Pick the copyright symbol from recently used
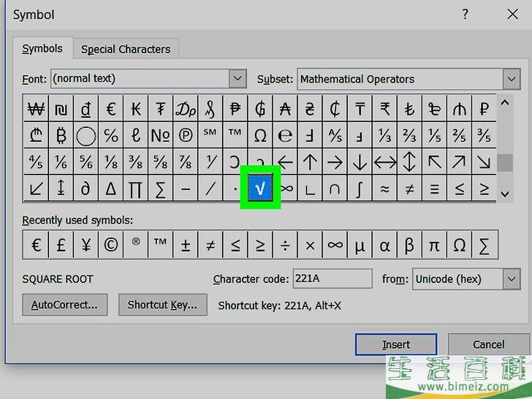Screen dimensions: 532x399 point(110,246)
